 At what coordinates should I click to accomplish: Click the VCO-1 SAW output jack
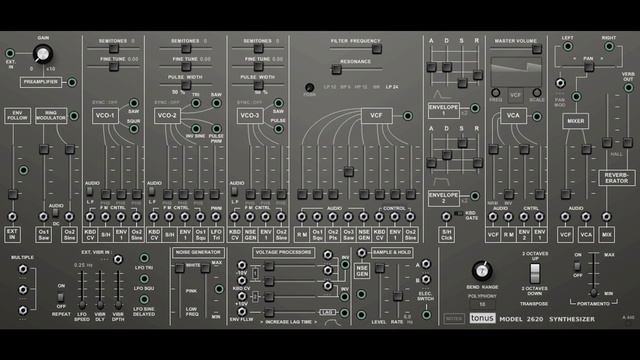pyautogui.click(x=134, y=103)
